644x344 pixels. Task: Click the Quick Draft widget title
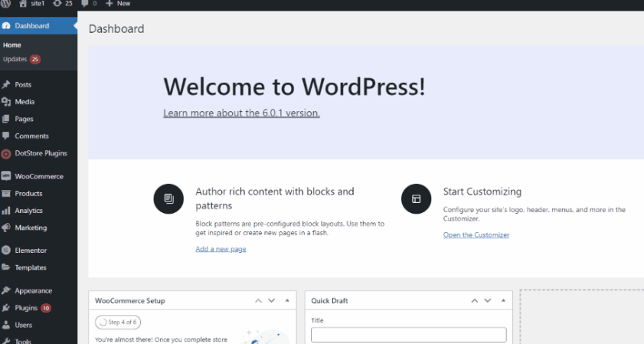[329, 301]
